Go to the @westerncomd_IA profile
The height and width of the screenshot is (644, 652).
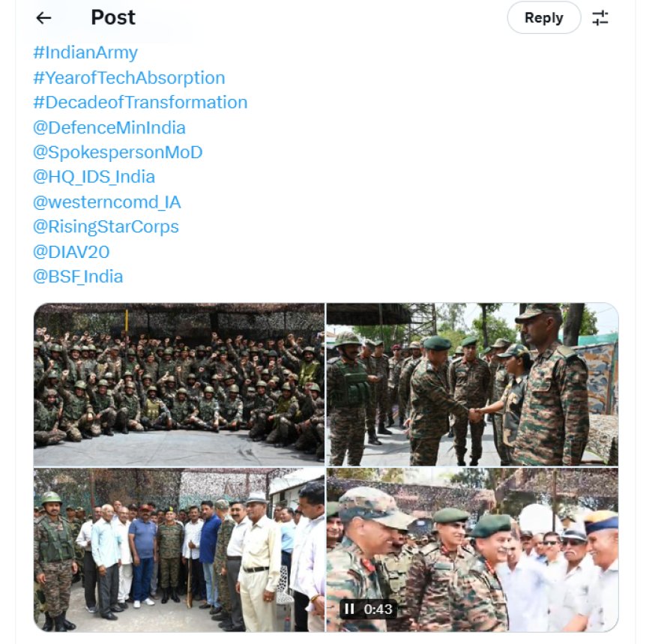107,202
